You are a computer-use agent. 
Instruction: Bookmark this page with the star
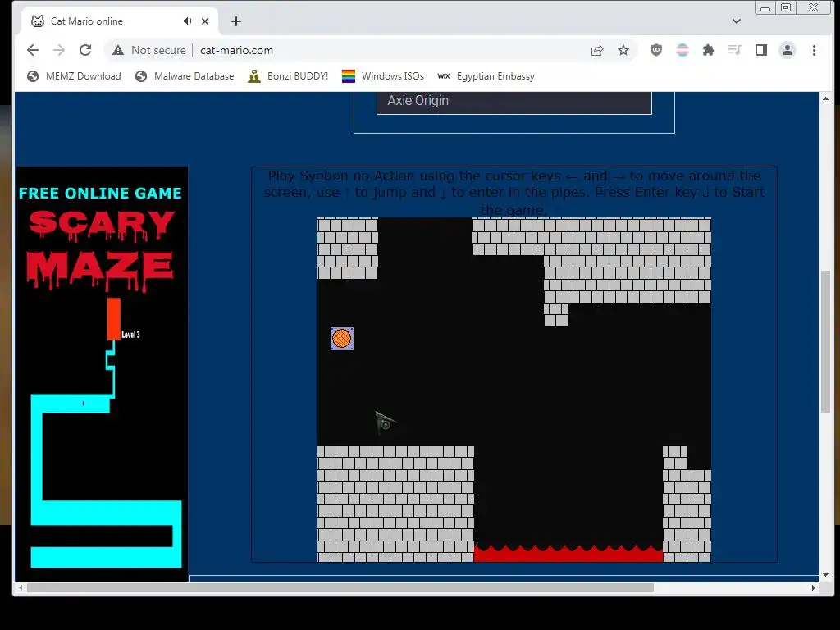click(623, 50)
